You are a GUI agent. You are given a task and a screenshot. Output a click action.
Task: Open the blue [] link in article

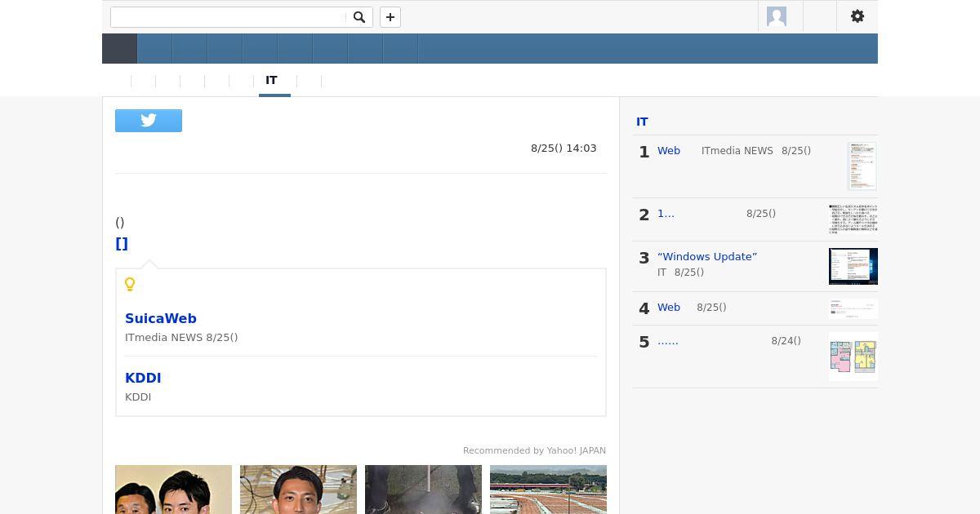[122, 243]
